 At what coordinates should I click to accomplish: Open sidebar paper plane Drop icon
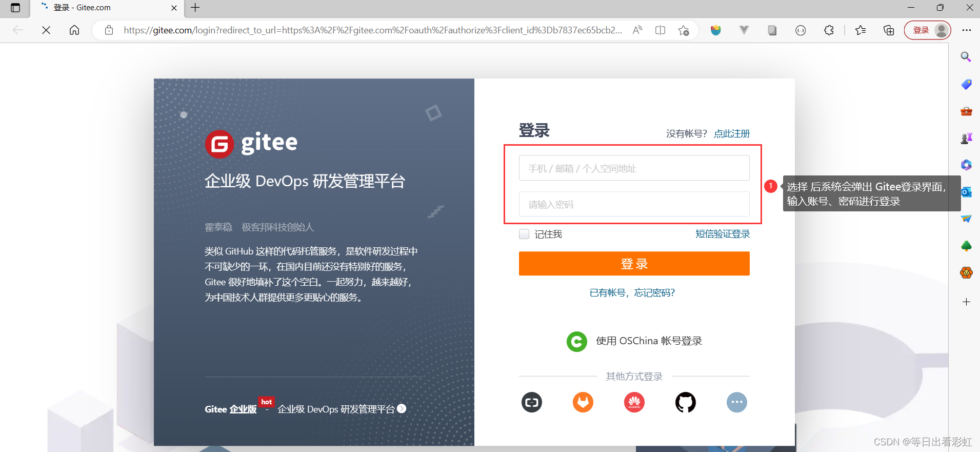pyautogui.click(x=966, y=219)
